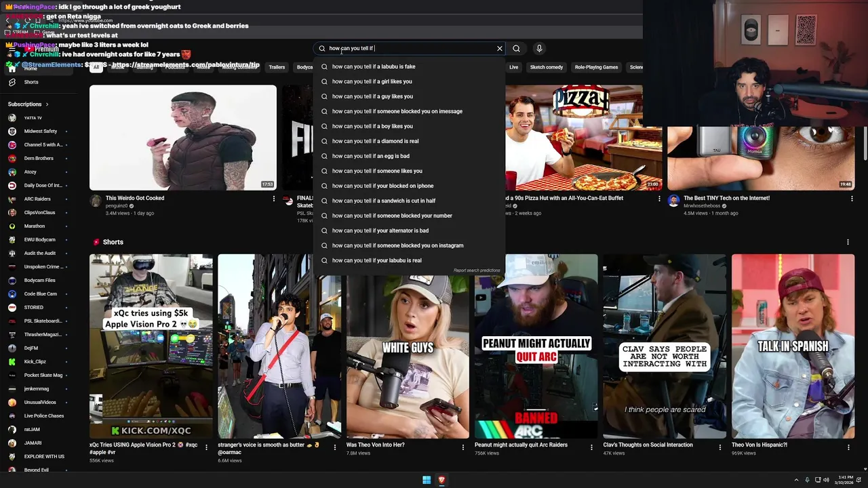Open options for Theo Von Is Hispanic short
Image resolution: width=868 pixels, height=488 pixels.
click(x=848, y=447)
